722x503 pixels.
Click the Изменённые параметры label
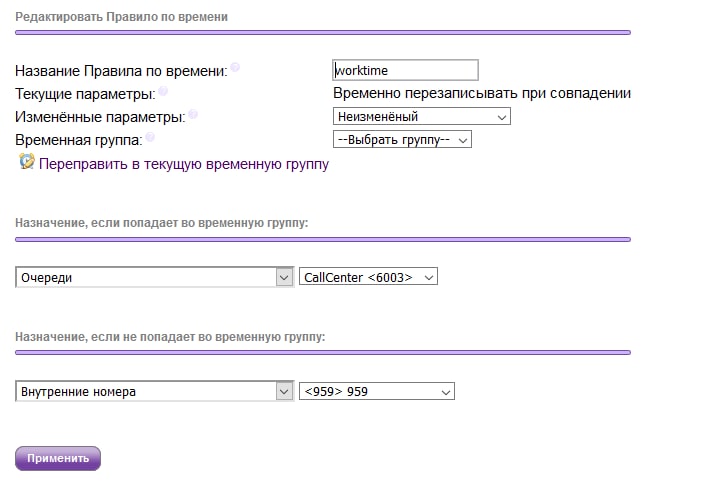pos(100,117)
